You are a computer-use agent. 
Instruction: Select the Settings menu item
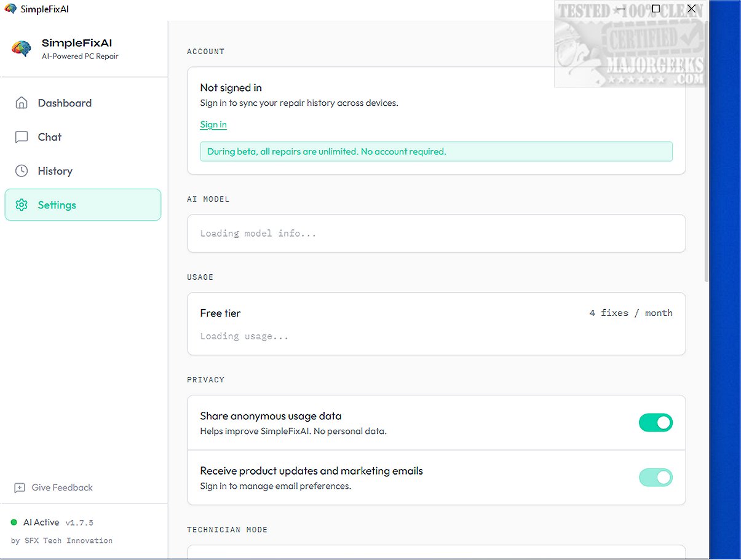tap(82, 205)
